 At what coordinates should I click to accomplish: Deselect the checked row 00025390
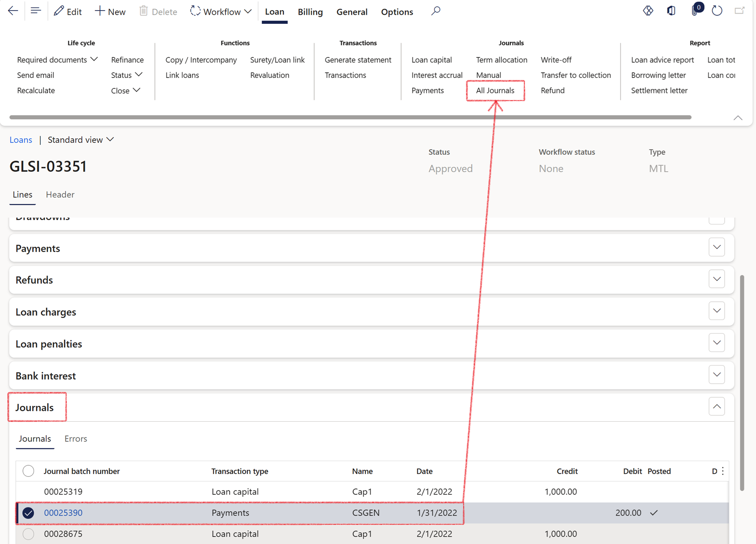click(28, 513)
